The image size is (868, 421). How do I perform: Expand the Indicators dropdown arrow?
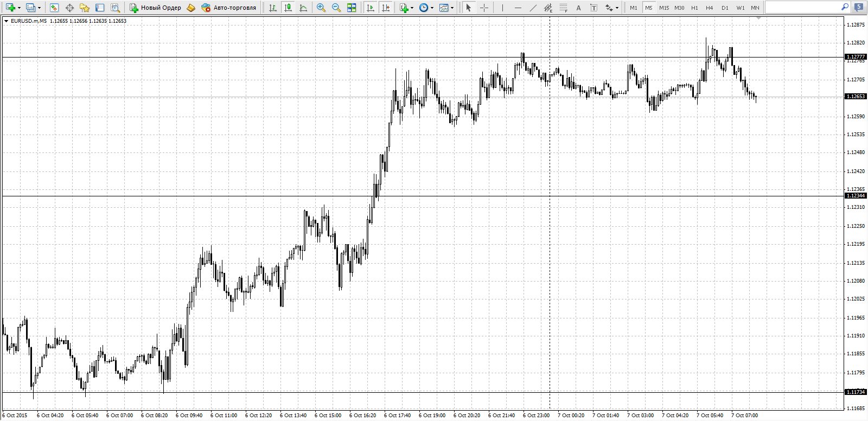(x=412, y=8)
